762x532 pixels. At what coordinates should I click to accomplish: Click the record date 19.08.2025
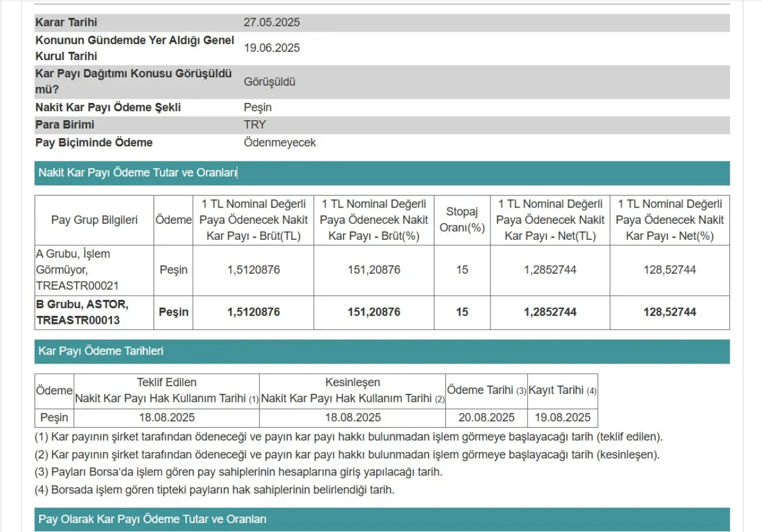tap(563, 418)
